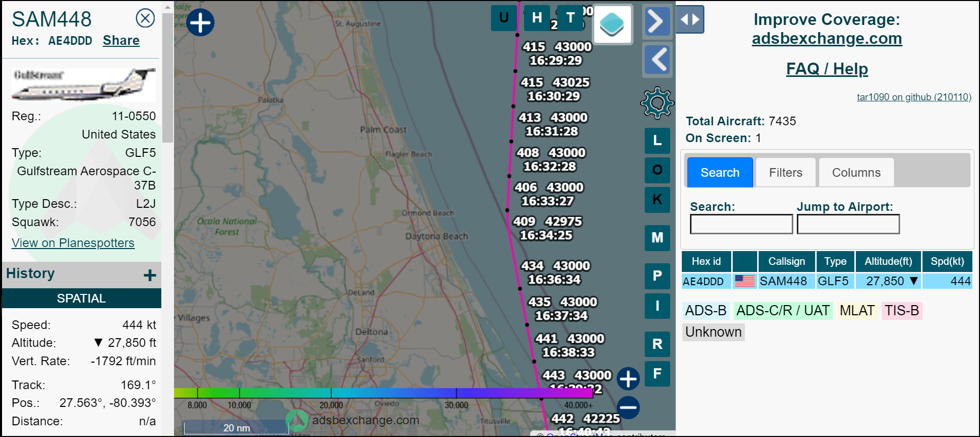The width and height of the screenshot is (980, 437).
Task: Click the registration 11-0550
Action: point(134,116)
